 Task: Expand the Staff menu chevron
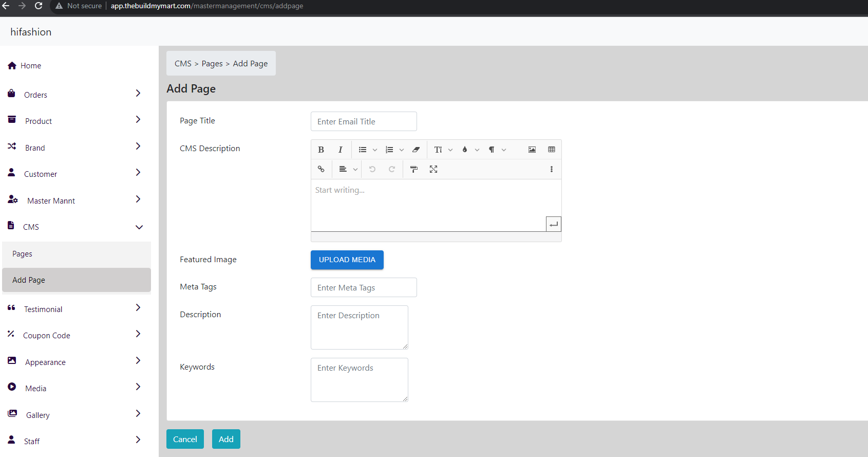pos(138,440)
